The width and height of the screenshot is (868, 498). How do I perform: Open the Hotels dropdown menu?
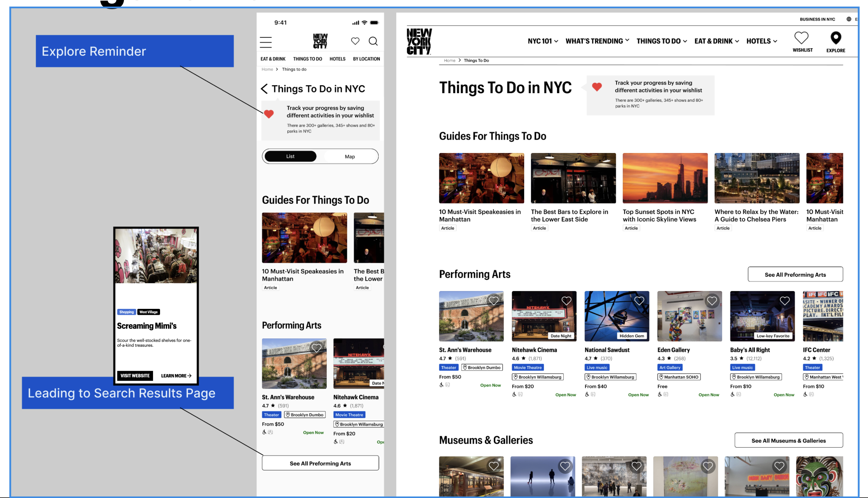[762, 41]
